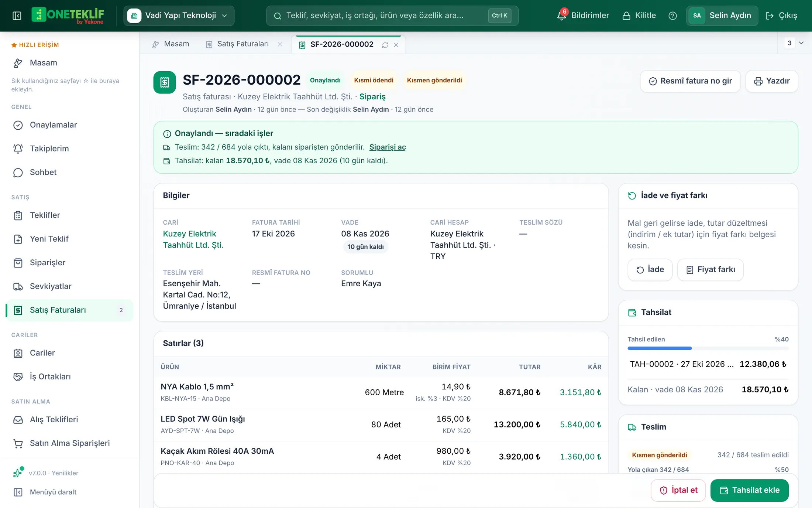The width and height of the screenshot is (812, 508).
Task: Follow the Siparişi aç link
Action: coord(388,147)
